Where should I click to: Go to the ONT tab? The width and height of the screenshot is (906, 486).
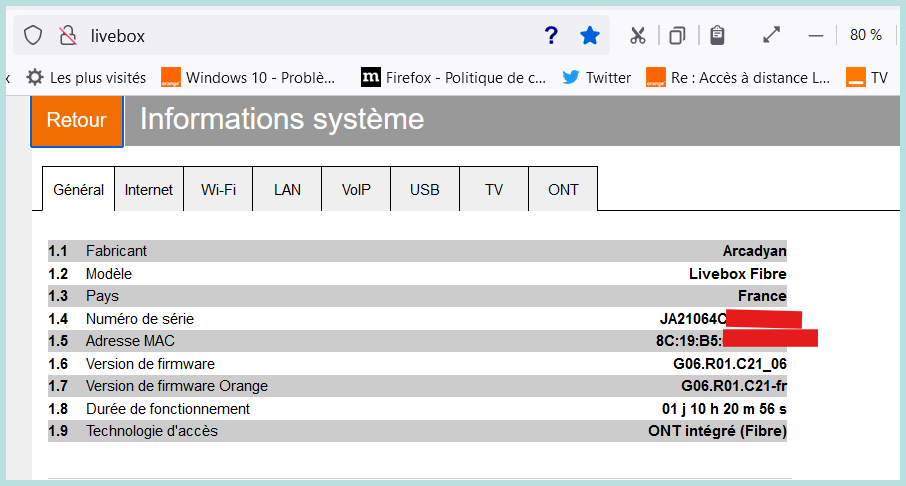[x=563, y=190]
